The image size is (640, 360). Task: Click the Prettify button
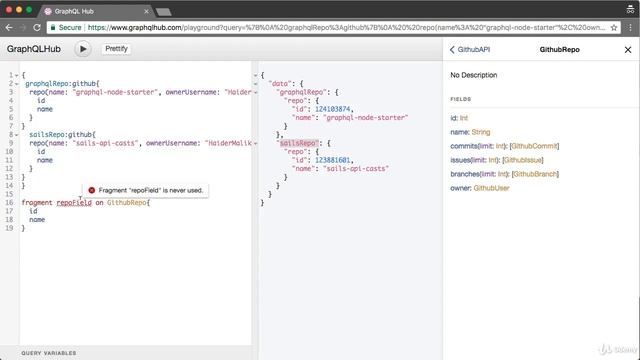(116, 49)
